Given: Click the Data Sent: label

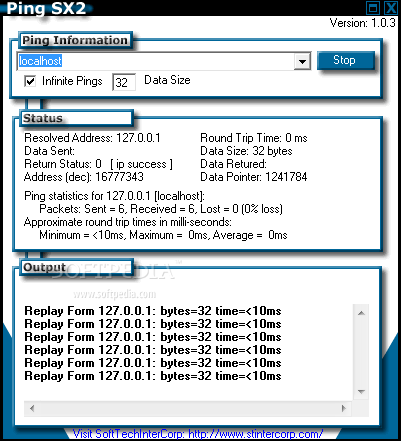Looking at the screenshot, I should click(50, 151).
